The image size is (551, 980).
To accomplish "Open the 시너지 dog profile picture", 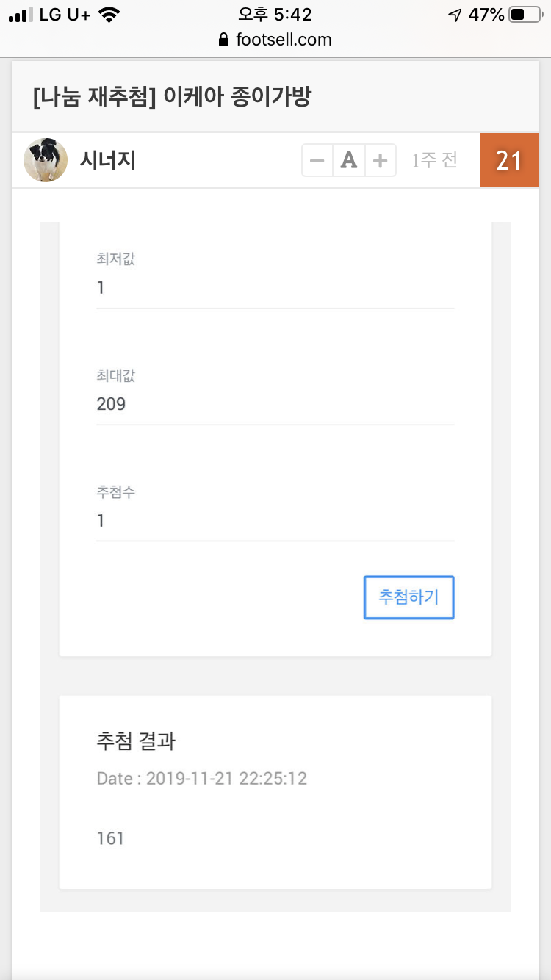I will tap(46, 160).
